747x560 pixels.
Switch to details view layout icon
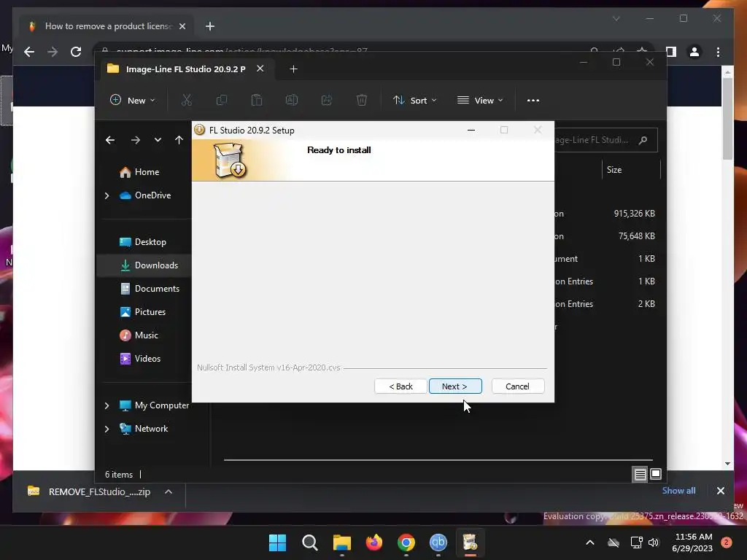pos(640,474)
